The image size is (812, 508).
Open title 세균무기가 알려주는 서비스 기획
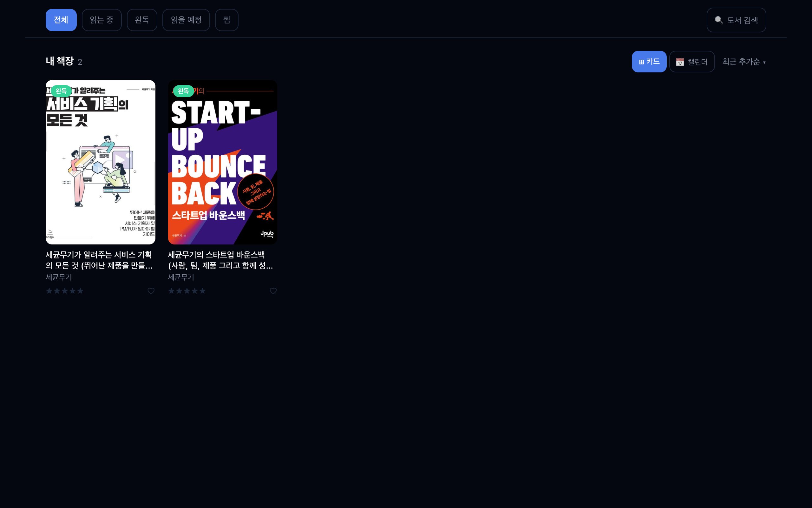99,260
